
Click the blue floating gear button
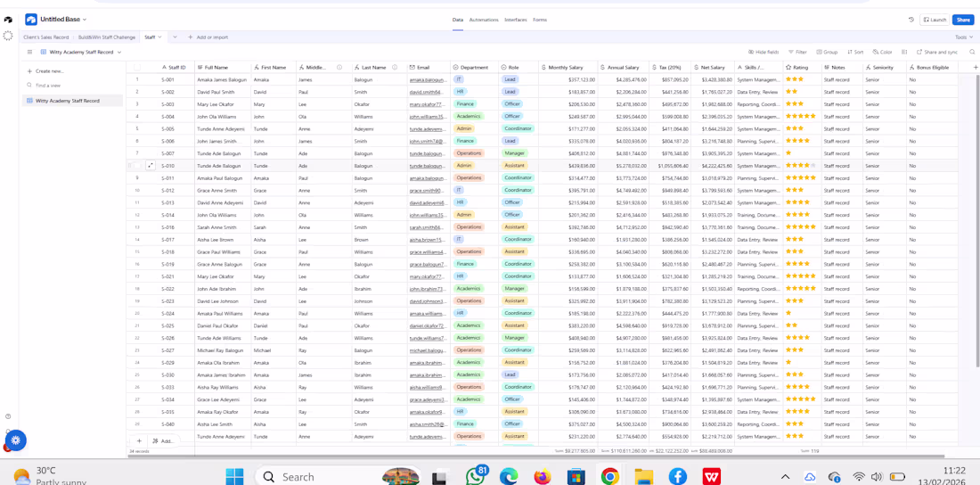16,440
